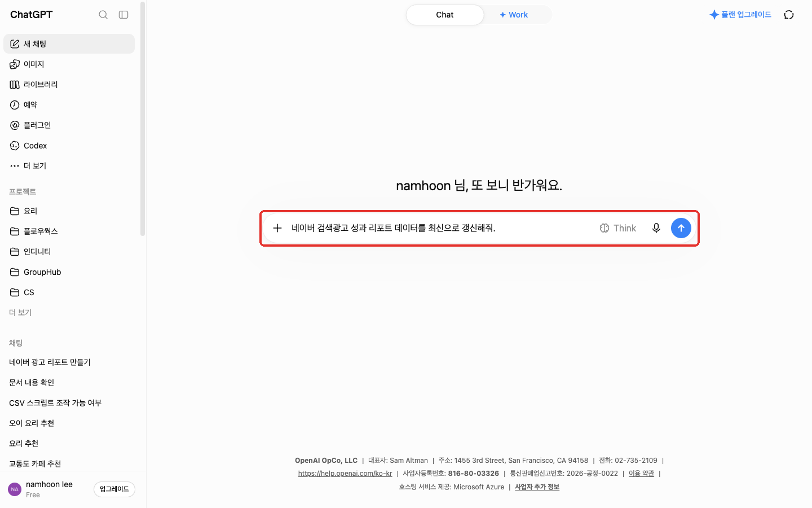
Task: Open the 예약 scheduled tasks item
Action: click(69, 105)
